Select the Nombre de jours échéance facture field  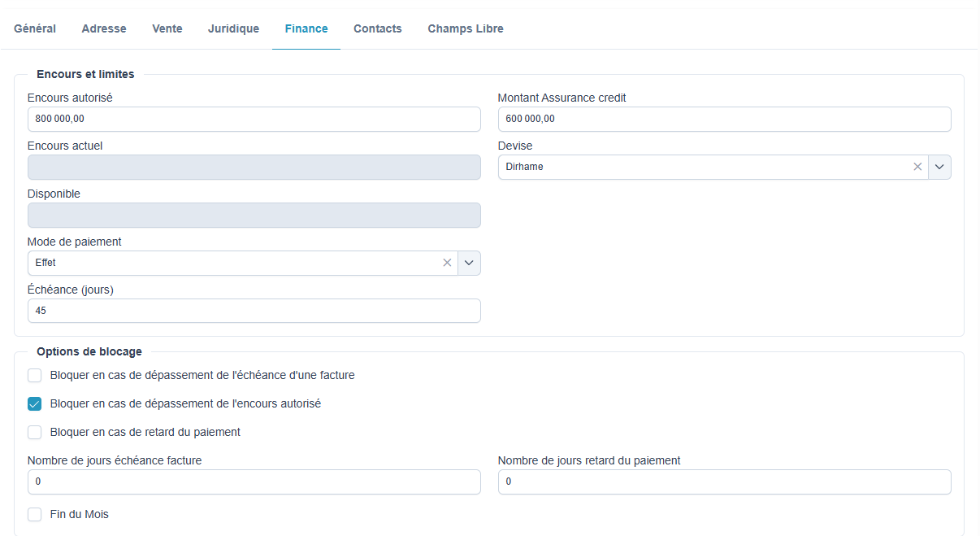pos(254,482)
